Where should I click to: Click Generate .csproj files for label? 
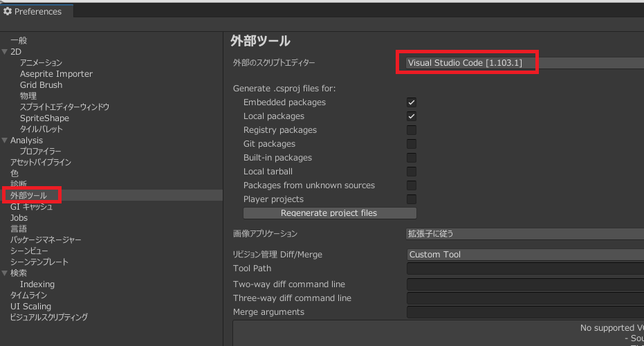tap(284, 89)
